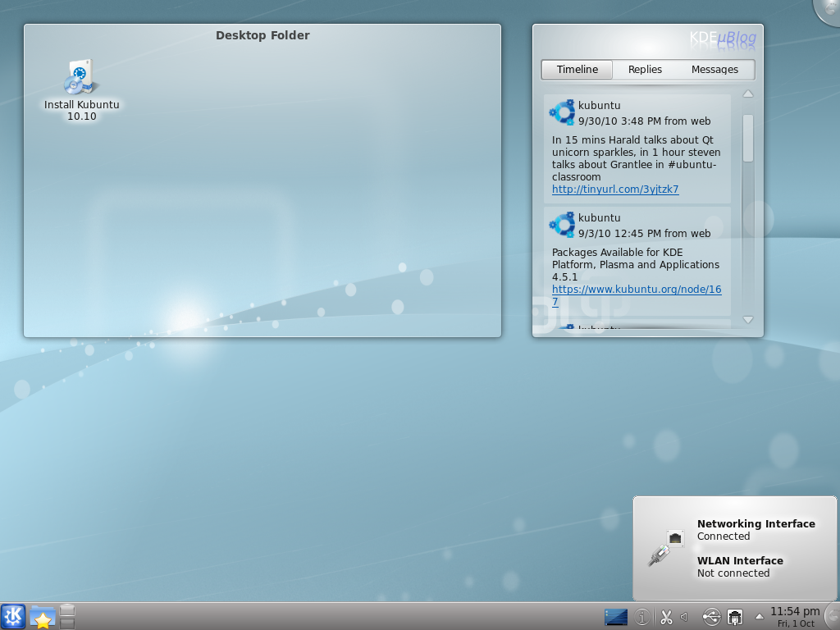This screenshot has width=840, height=630.
Task: Click the microblog timeline scrollbar handle
Action: pyautogui.click(x=748, y=138)
